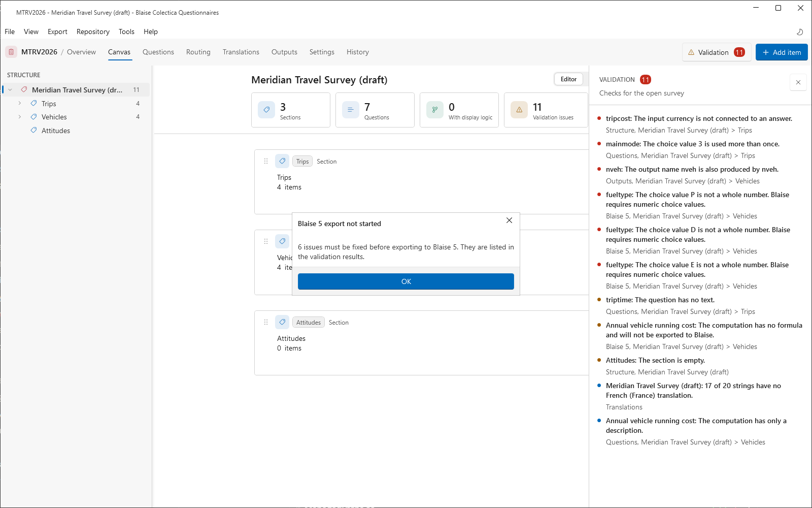Click the MTRV2026 survey icon in breadcrumb
812x508 pixels.
[x=11, y=52]
